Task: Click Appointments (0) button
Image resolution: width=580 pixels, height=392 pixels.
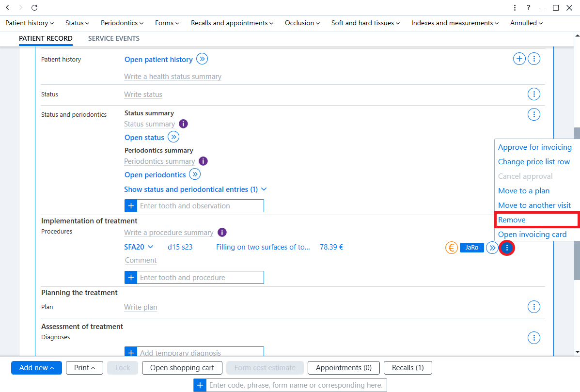Action: point(344,368)
